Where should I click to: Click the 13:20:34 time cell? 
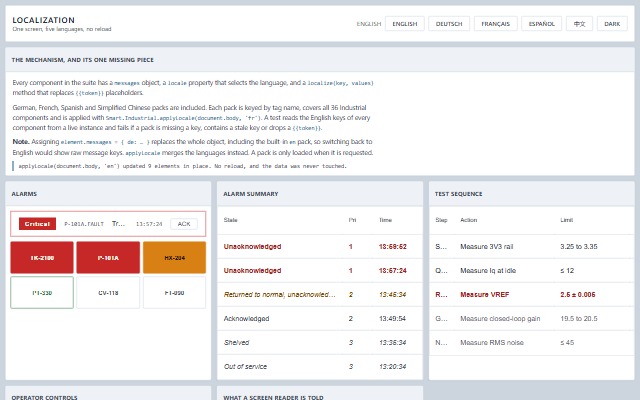392,367
